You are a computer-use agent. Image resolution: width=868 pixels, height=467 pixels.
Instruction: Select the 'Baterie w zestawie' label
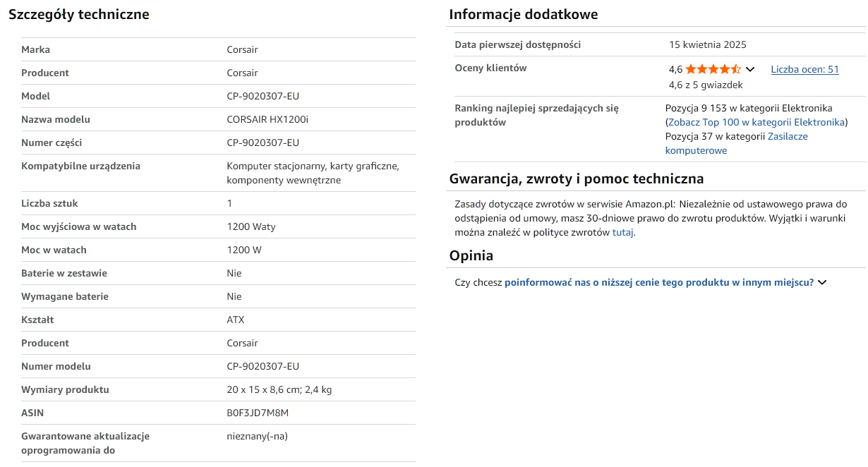click(64, 273)
